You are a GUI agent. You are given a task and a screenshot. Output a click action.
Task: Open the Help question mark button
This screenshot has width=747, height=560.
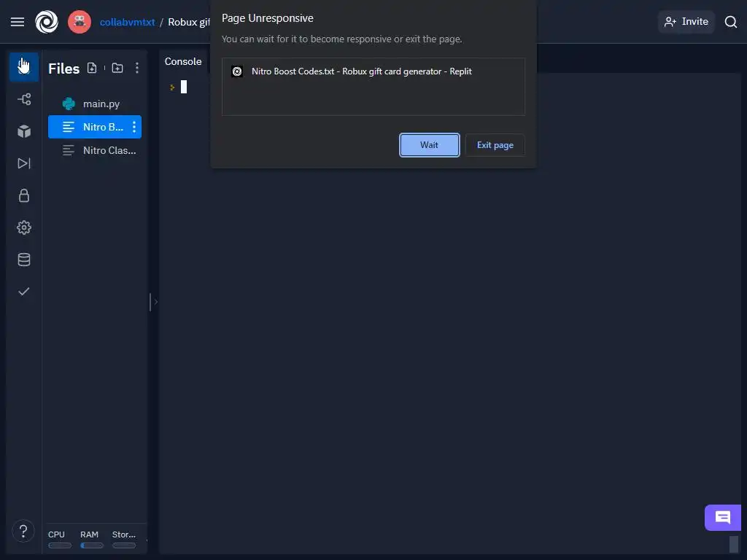(23, 531)
